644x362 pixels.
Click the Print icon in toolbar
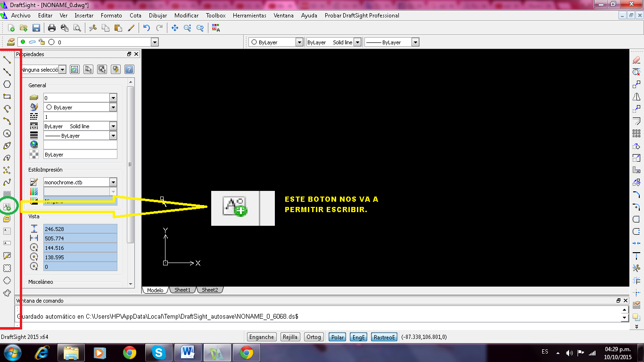[52, 28]
